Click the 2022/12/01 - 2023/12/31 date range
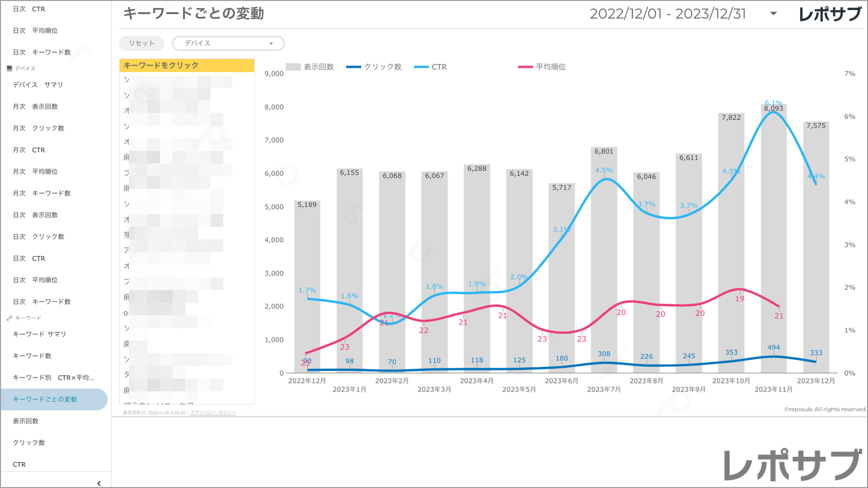Viewport: 868px width, 488px height. pos(667,14)
